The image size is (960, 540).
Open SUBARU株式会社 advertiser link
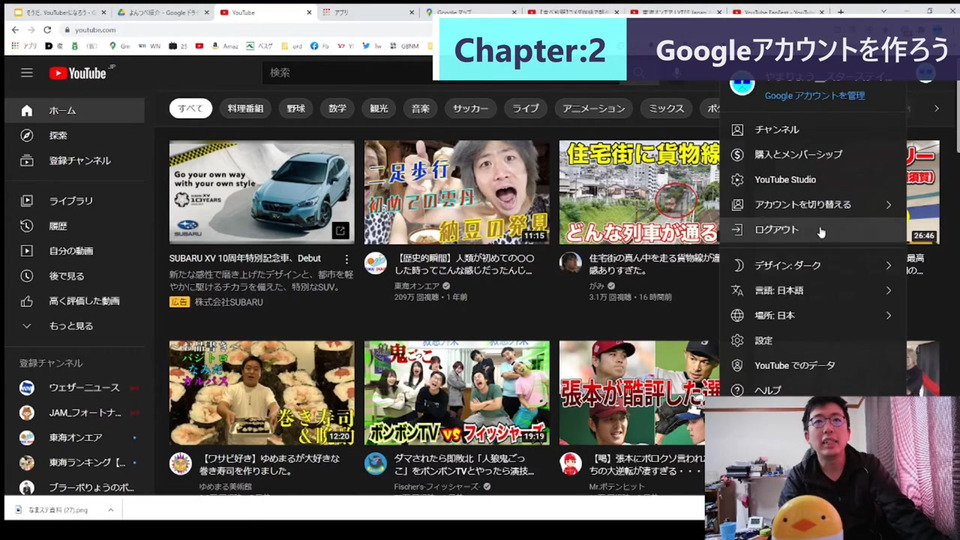pyautogui.click(x=229, y=302)
